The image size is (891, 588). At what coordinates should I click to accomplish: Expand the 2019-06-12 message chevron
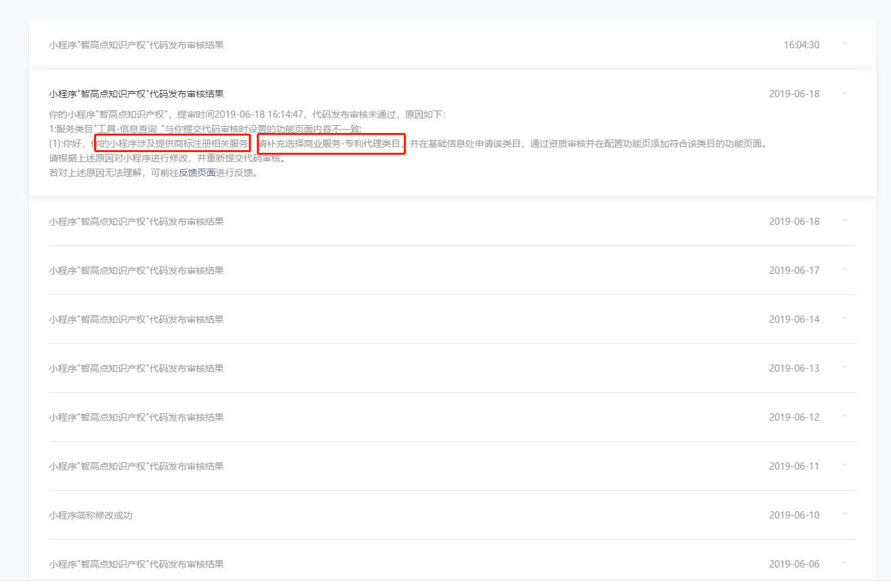844,417
